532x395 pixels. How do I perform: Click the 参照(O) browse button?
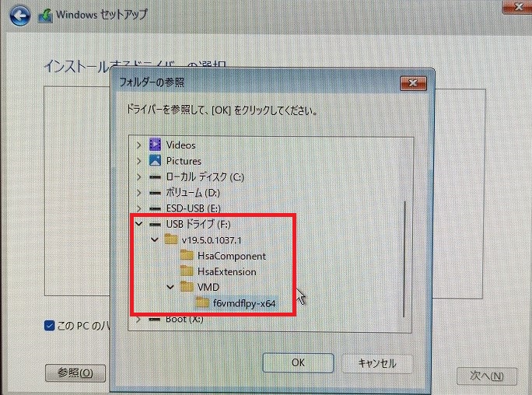pos(75,373)
